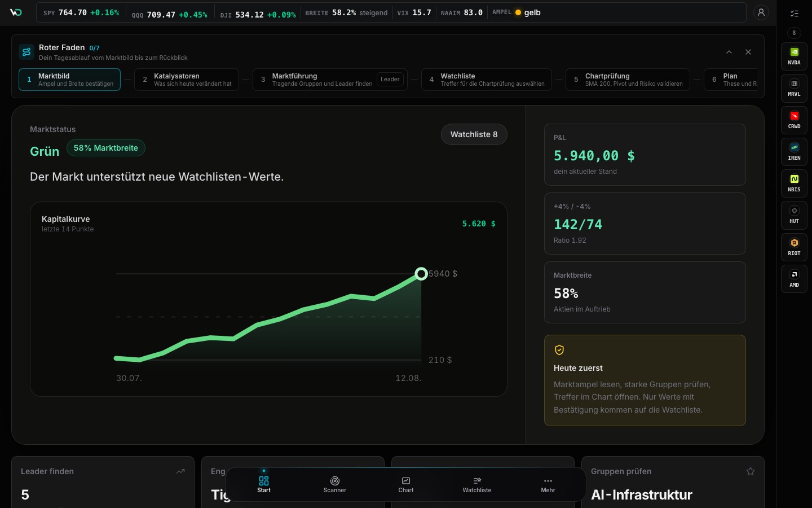Viewport: 812px width, 508px height.
Task: Select RIOT in the sidebar watchlist
Action: [x=794, y=247]
